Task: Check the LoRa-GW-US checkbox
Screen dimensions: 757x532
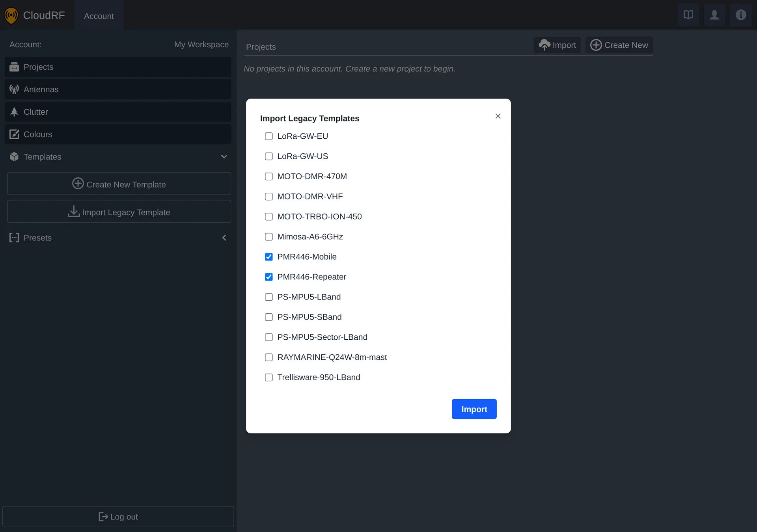Action: tap(268, 156)
